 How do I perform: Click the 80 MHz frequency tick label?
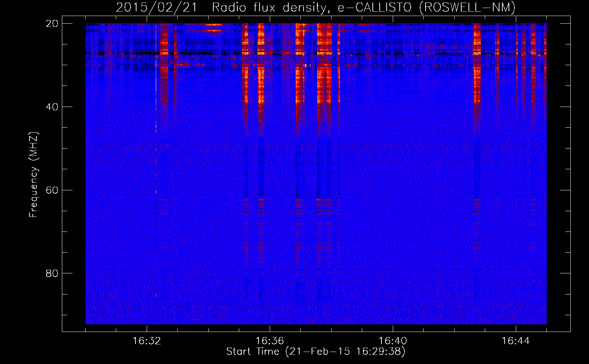52,273
